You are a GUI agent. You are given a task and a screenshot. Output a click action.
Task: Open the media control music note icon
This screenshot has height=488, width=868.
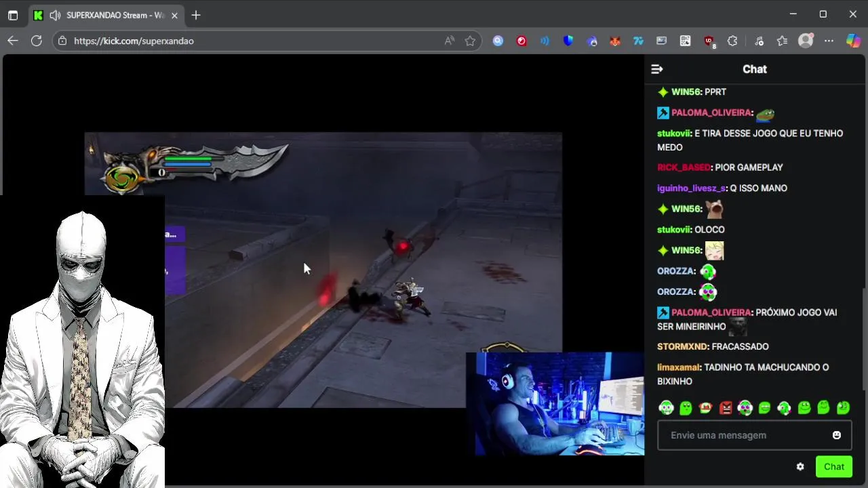(x=759, y=41)
